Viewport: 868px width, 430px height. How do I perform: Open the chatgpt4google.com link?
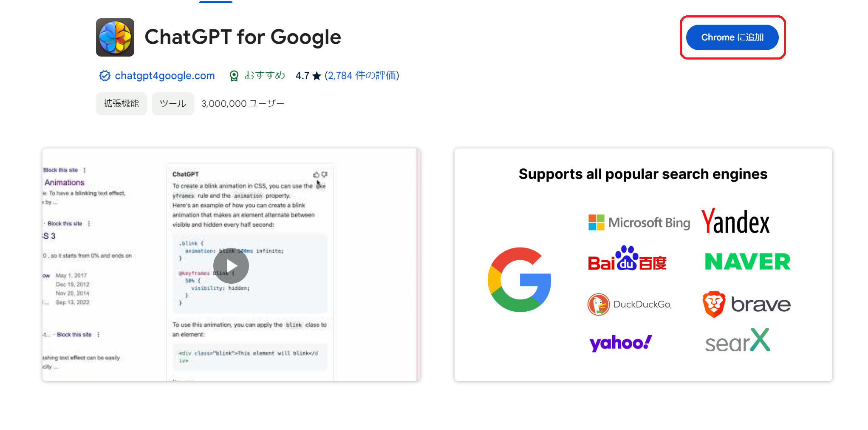pos(165,76)
